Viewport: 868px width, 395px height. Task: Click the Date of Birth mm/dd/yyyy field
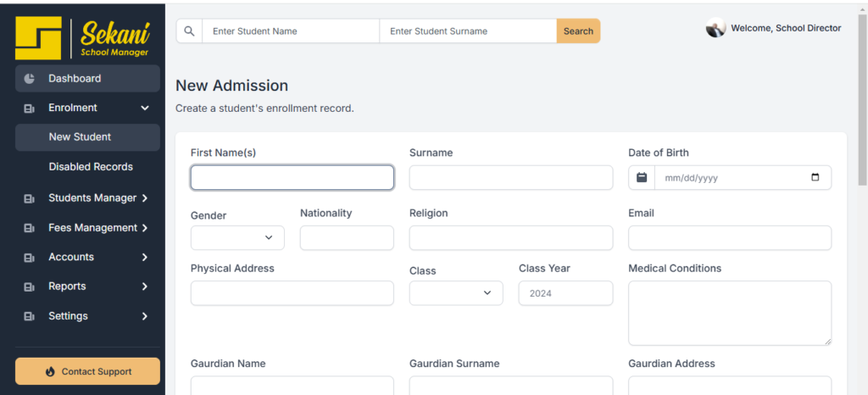coord(743,178)
